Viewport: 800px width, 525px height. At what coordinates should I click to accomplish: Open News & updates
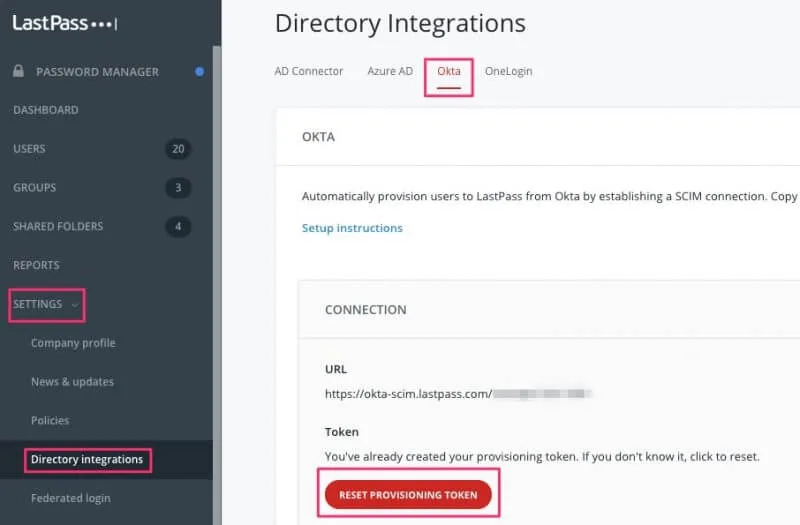tap(72, 382)
